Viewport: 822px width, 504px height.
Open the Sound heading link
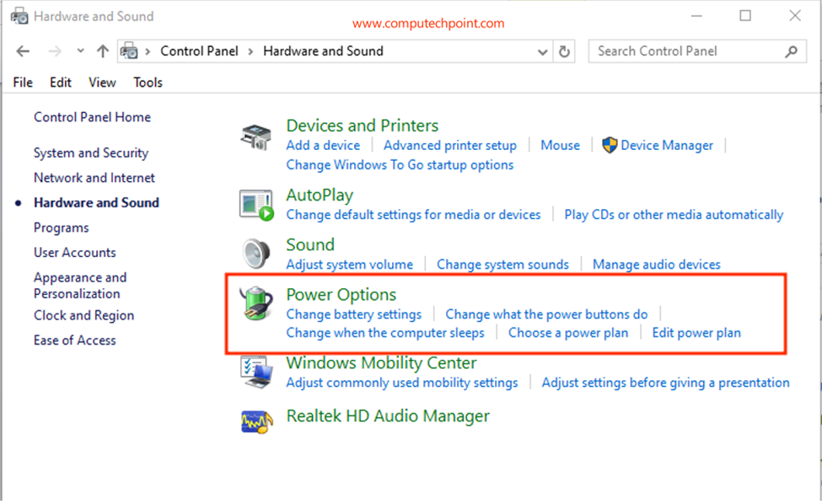(309, 244)
